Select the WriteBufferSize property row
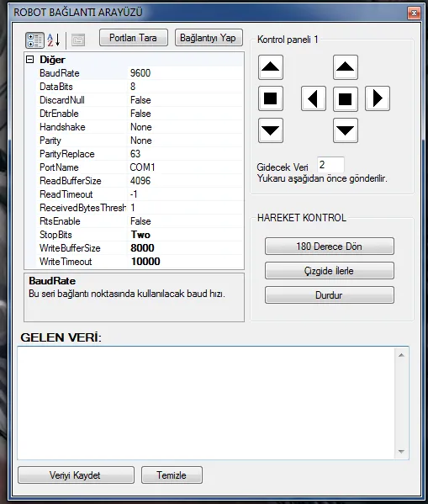This screenshot has width=428, height=504. pos(140,248)
